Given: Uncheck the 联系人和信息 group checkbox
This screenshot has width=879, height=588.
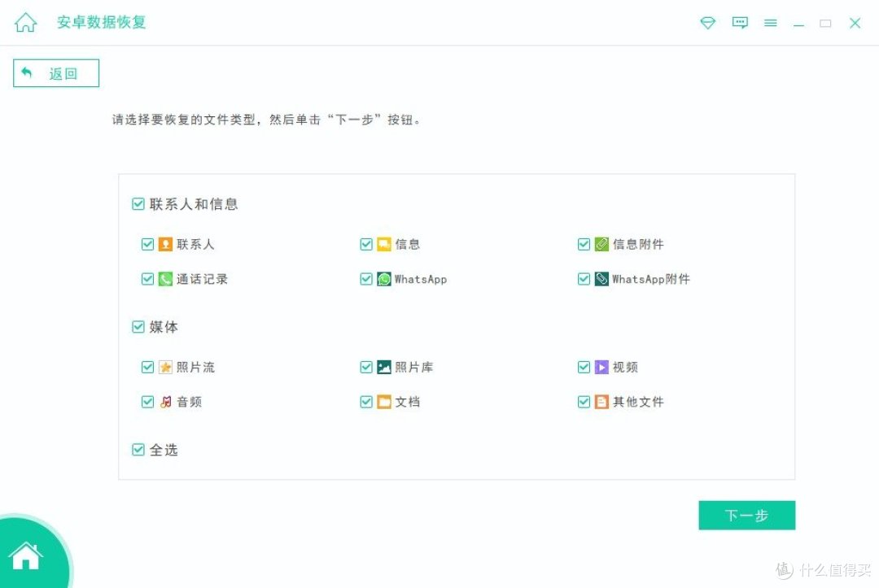Looking at the screenshot, I should 138,204.
